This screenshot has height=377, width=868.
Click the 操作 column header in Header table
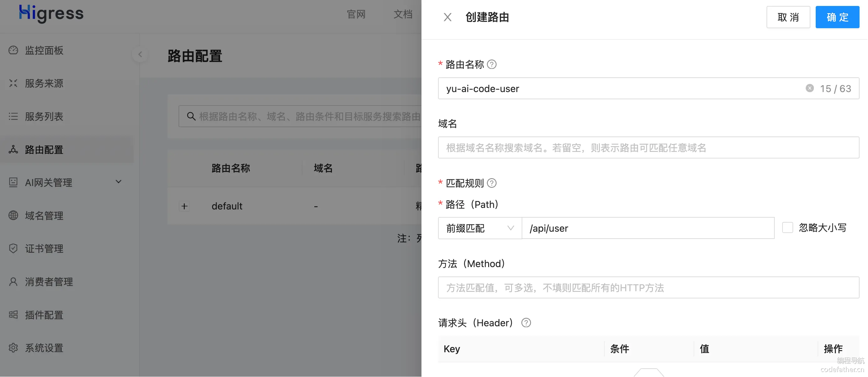pos(833,349)
